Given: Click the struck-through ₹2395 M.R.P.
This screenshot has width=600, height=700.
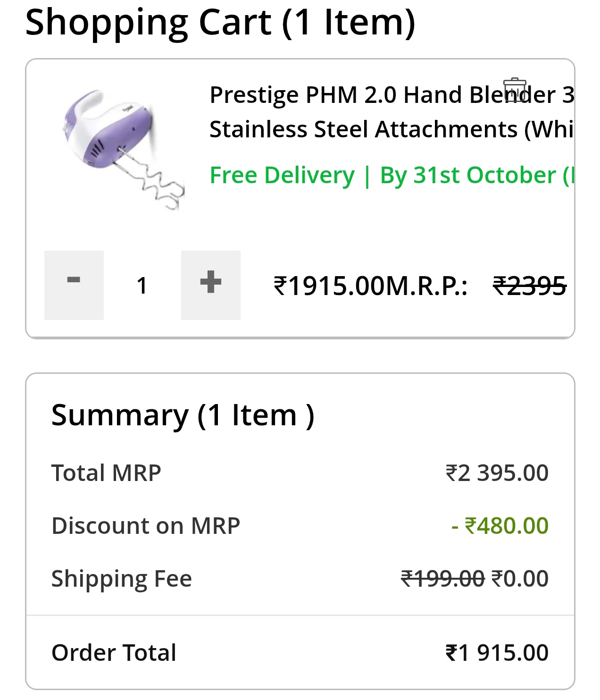Looking at the screenshot, I should click(x=529, y=286).
